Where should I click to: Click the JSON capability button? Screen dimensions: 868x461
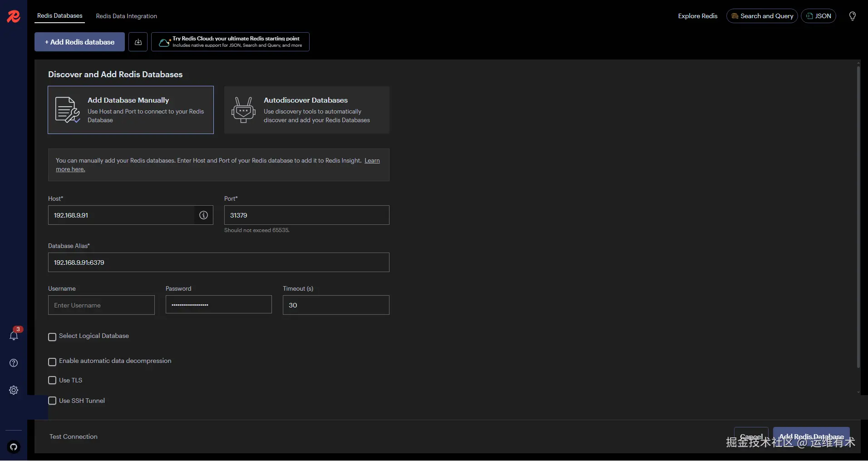(x=818, y=16)
